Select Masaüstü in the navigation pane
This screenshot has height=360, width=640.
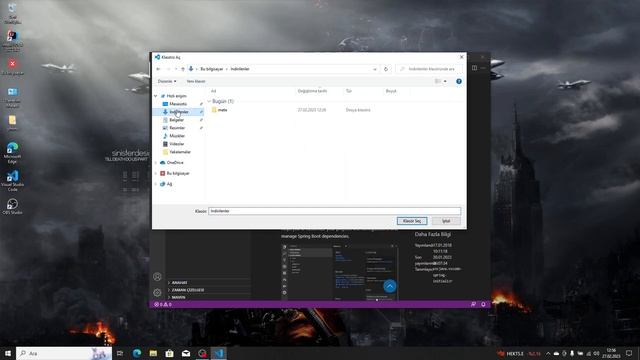178,104
